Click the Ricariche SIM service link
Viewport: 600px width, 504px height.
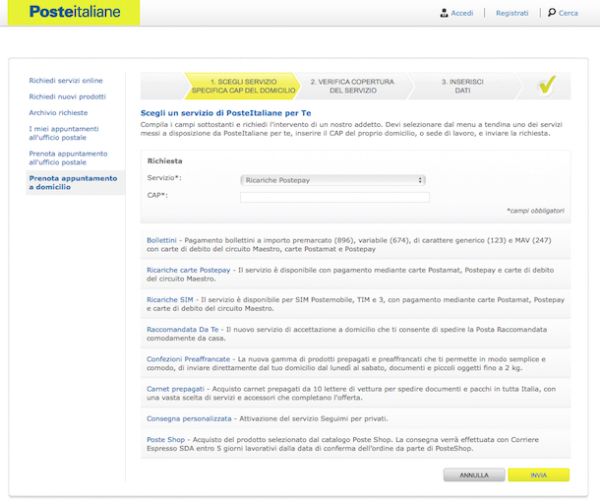169,298
